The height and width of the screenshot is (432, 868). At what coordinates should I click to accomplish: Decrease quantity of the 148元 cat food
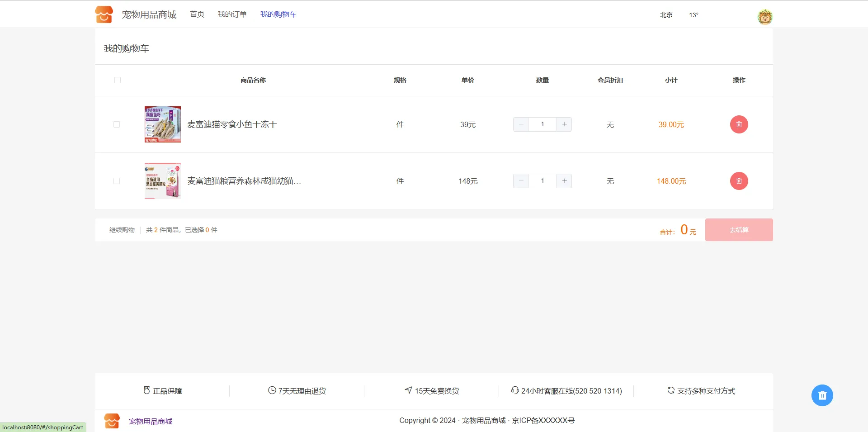521,181
